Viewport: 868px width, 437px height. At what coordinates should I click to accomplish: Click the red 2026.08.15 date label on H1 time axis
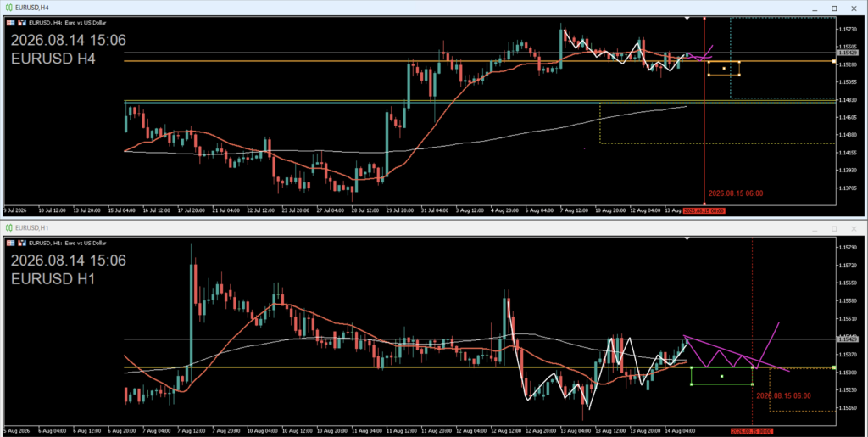pyautogui.click(x=751, y=431)
